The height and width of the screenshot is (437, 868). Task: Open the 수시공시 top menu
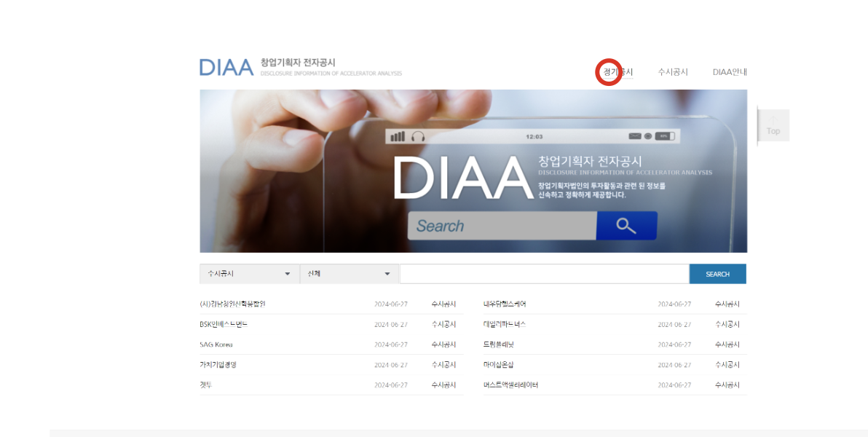pos(673,72)
